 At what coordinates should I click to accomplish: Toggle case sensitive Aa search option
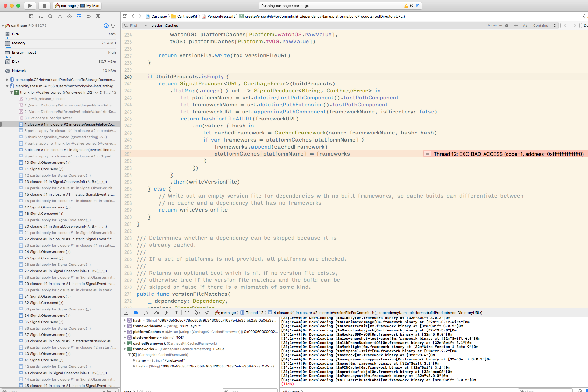[525, 25]
